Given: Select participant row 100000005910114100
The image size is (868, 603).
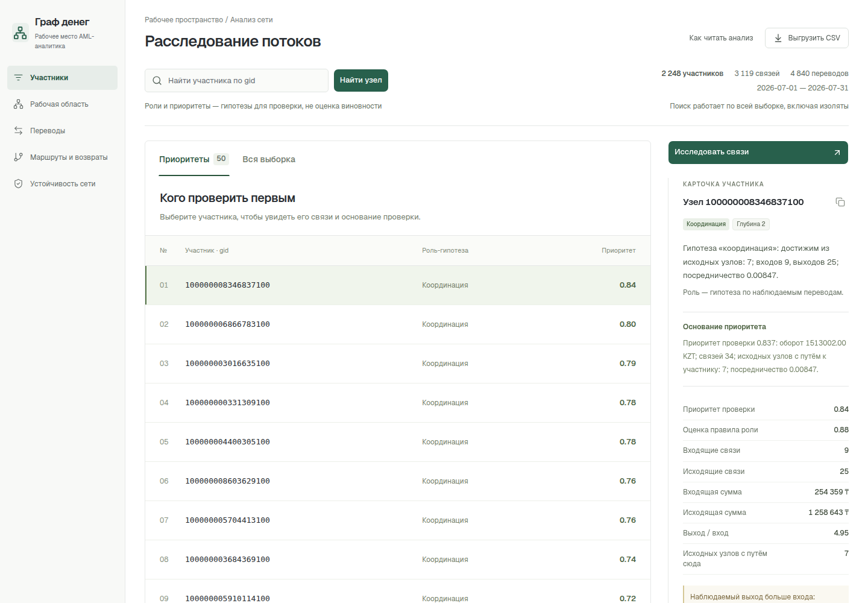Looking at the screenshot, I should (398, 592).
